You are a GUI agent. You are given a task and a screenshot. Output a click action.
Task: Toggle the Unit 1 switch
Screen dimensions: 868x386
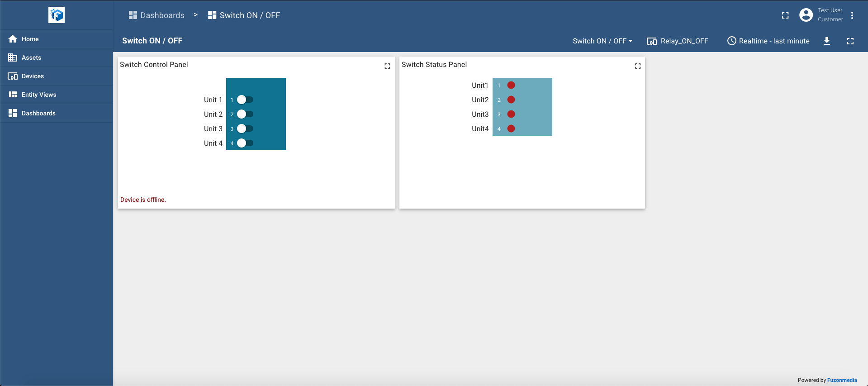pos(245,100)
